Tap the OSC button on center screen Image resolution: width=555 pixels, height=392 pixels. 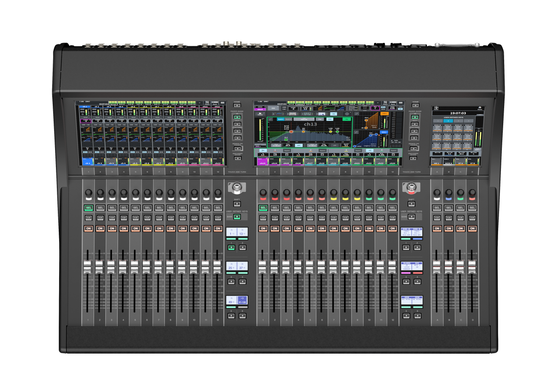273,108
